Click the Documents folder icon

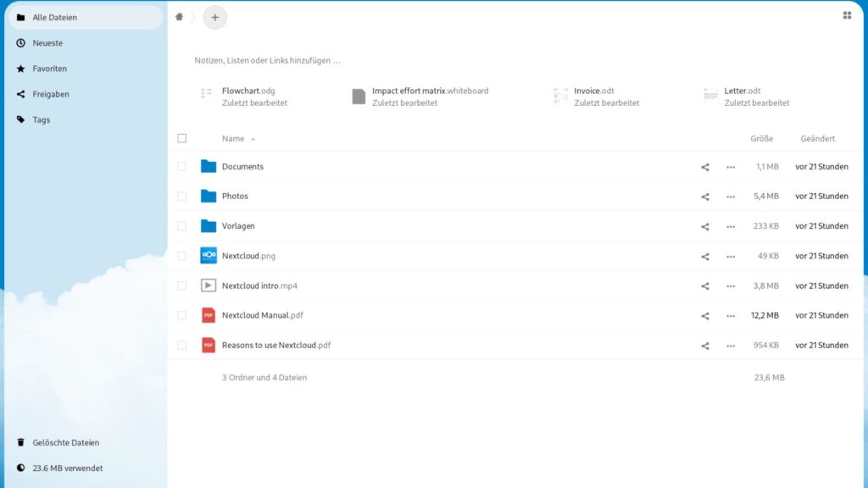pos(209,166)
